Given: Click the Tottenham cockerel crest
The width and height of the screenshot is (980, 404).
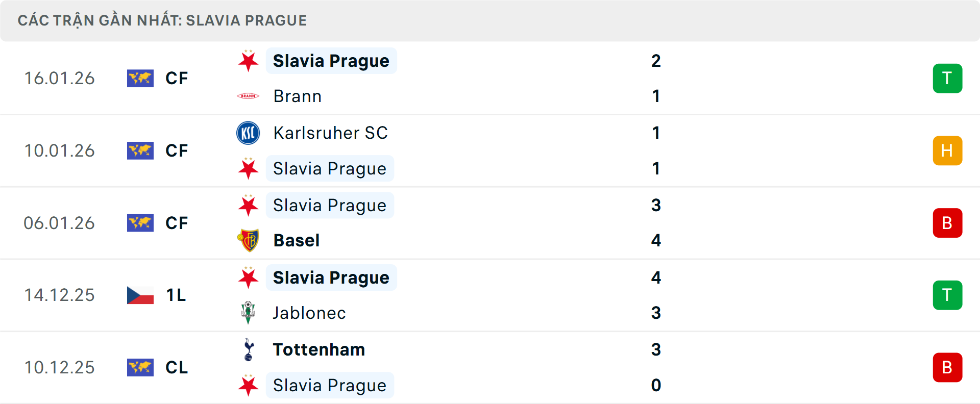Looking at the screenshot, I should [249, 349].
